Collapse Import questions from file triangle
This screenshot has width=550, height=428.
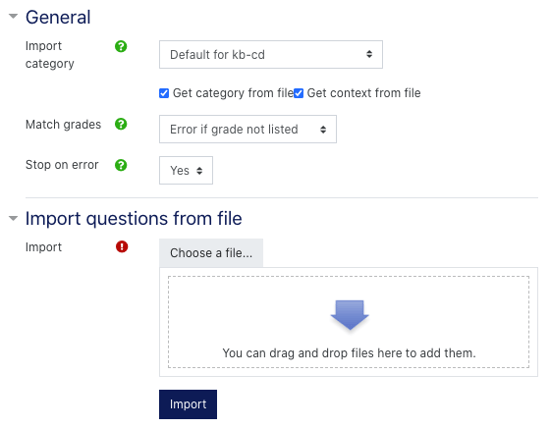[x=13, y=218]
